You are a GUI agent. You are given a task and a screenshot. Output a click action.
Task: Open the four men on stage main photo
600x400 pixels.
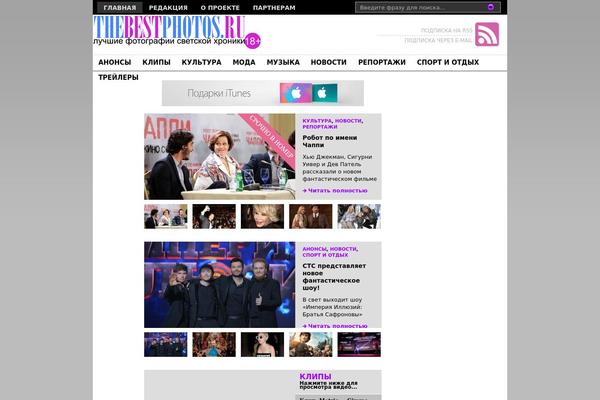[220, 284]
